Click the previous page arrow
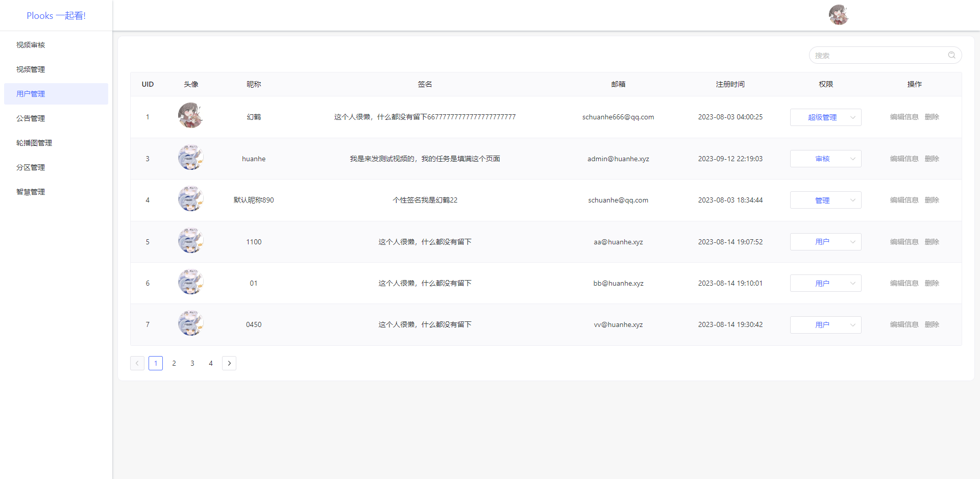This screenshot has height=479, width=980. tap(137, 363)
